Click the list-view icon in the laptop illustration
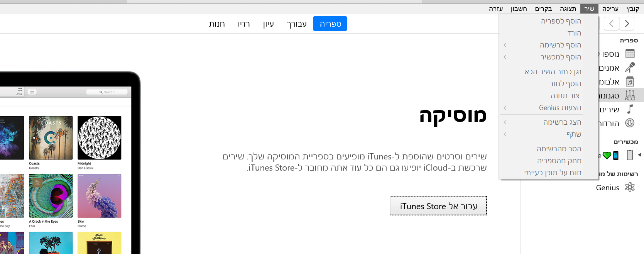Viewport: 644px width, 254px height. pyautogui.click(x=32, y=92)
